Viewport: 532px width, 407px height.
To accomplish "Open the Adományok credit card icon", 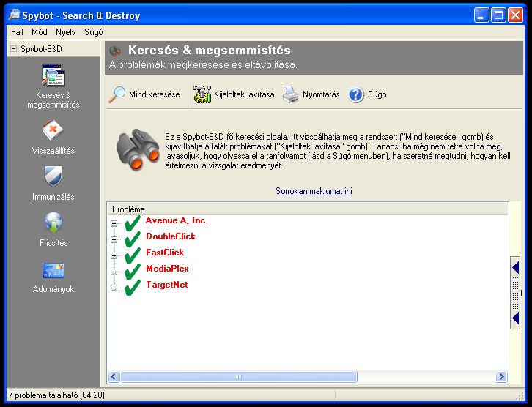I will [x=53, y=270].
